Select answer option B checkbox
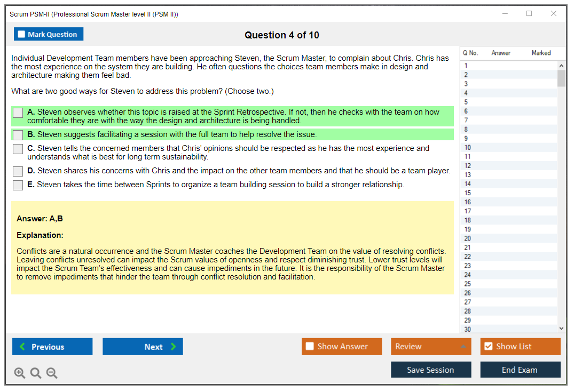Screen dimensions: 574x392 (18, 135)
